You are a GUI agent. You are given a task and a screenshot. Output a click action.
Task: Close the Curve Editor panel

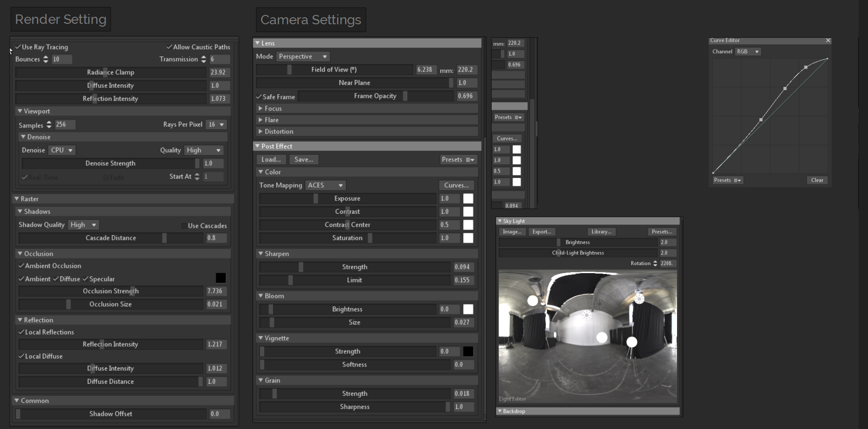[828, 41]
